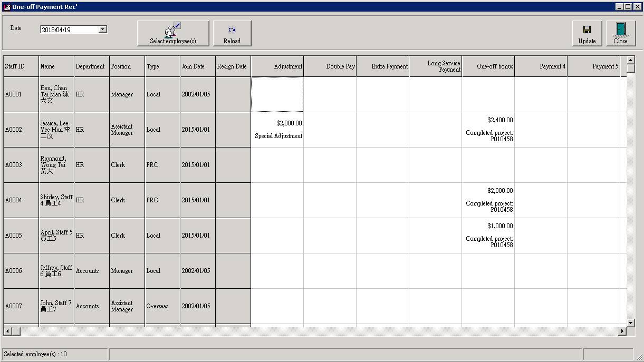Click the name John, Staff 7
644x362 pixels.
click(56, 306)
